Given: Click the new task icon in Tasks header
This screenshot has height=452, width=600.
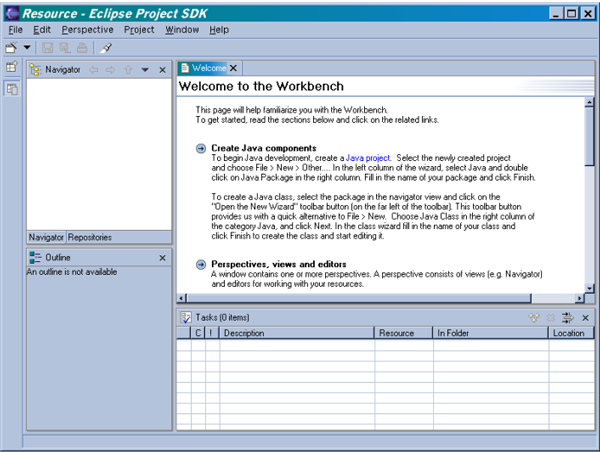Looking at the screenshot, I should (535, 317).
